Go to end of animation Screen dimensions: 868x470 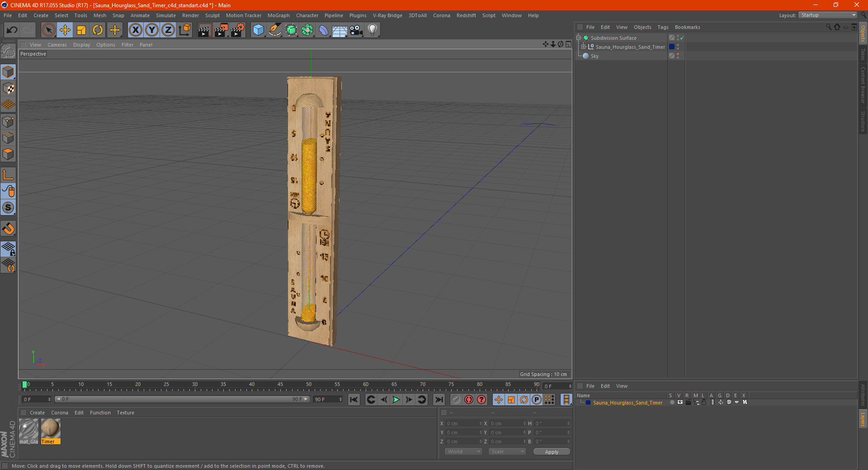(x=439, y=399)
